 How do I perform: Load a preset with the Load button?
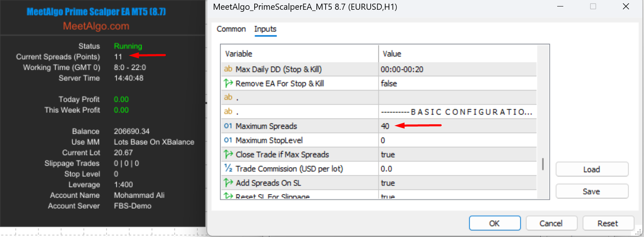tap(592, 169)
